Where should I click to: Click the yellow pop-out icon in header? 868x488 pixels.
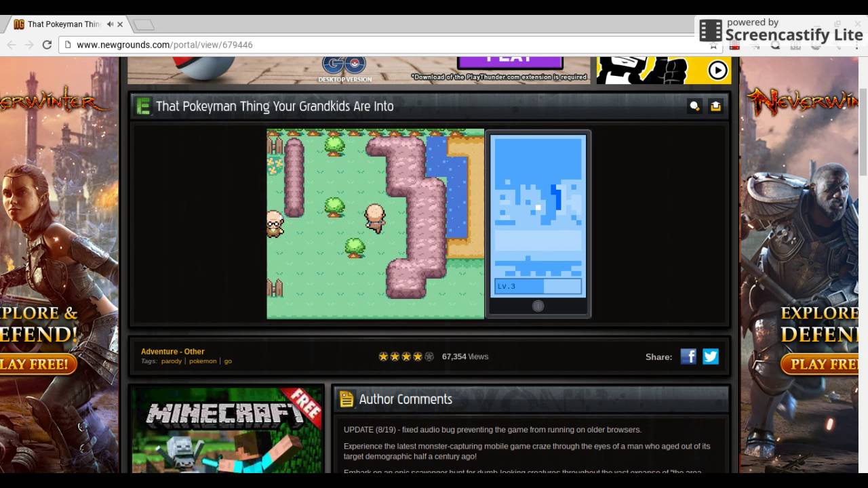pos(715,106)
